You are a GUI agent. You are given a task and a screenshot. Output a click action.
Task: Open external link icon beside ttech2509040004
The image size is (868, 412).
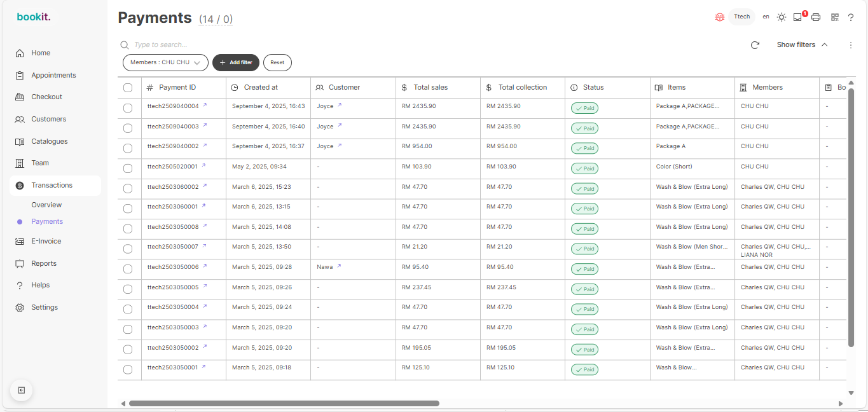tap(205, 105)
